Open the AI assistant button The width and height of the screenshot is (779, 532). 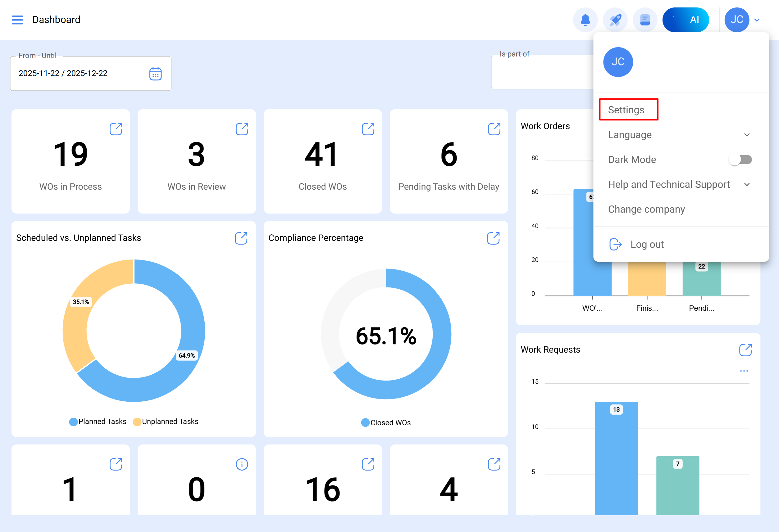[x=686, y=20]
